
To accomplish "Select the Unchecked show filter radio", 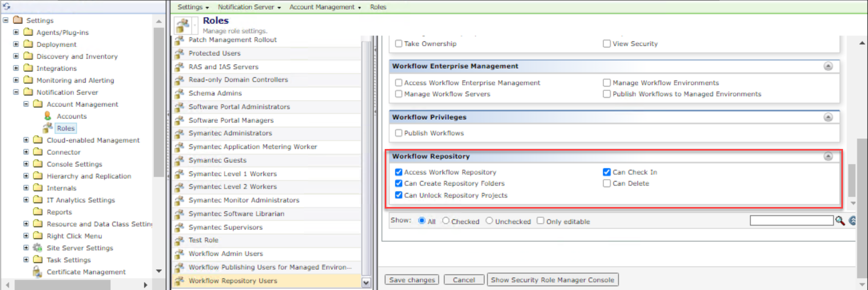I will [x=489, y=221].
